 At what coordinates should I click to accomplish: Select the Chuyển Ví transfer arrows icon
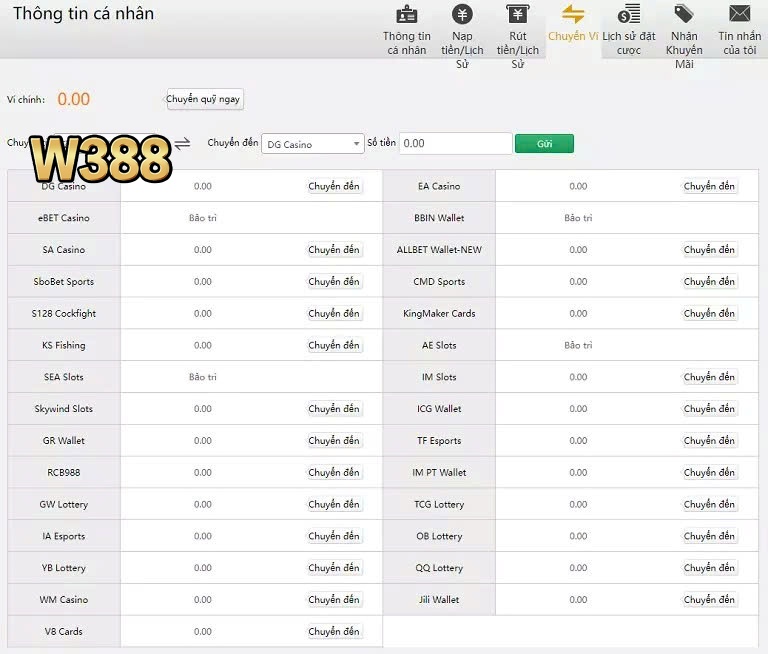click(x=573, y=14)
